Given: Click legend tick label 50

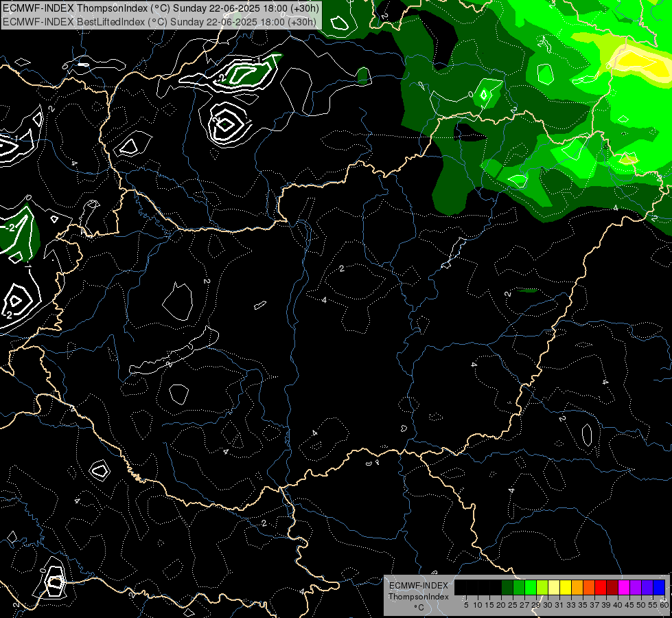Looking at the screenshot, I should 641,605.
